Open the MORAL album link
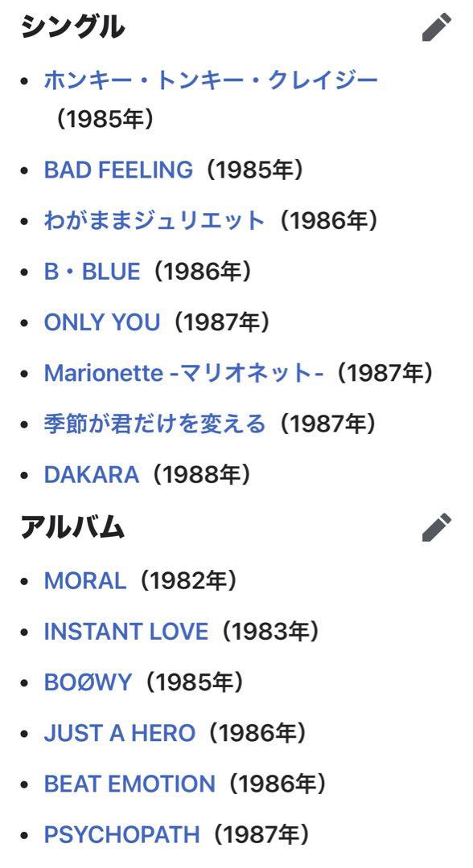The height and width of the screenshot is (868, 473). point(85,580)
